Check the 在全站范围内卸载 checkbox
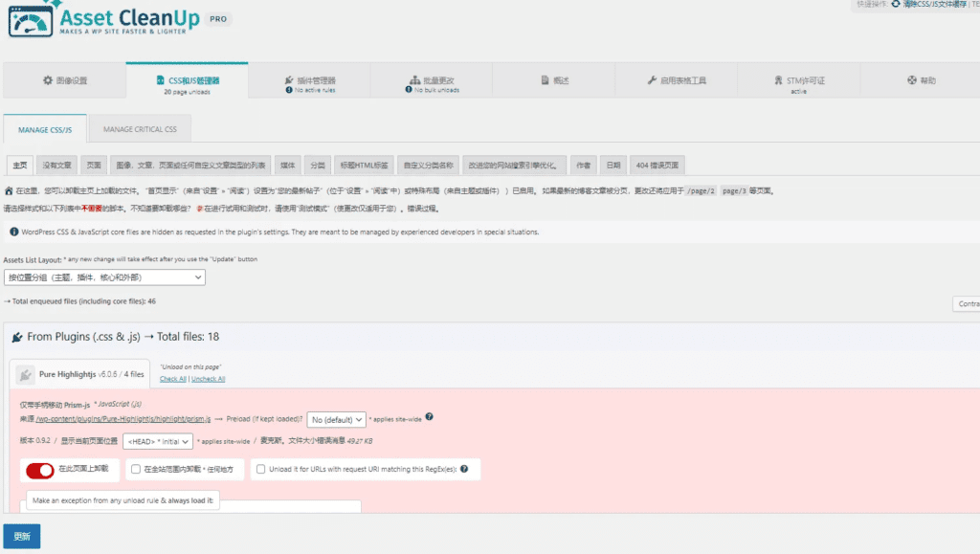Viewport: 980px width, 554px height. (x=136, y=469)
